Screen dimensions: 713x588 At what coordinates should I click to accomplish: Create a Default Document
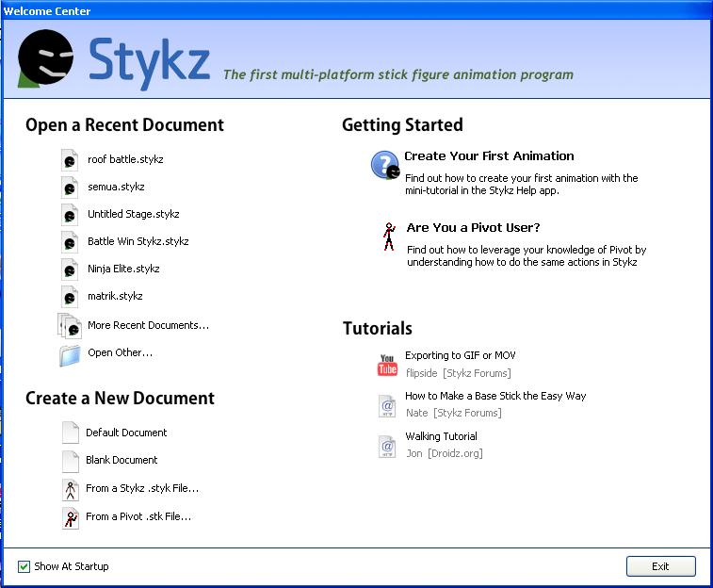126,433
